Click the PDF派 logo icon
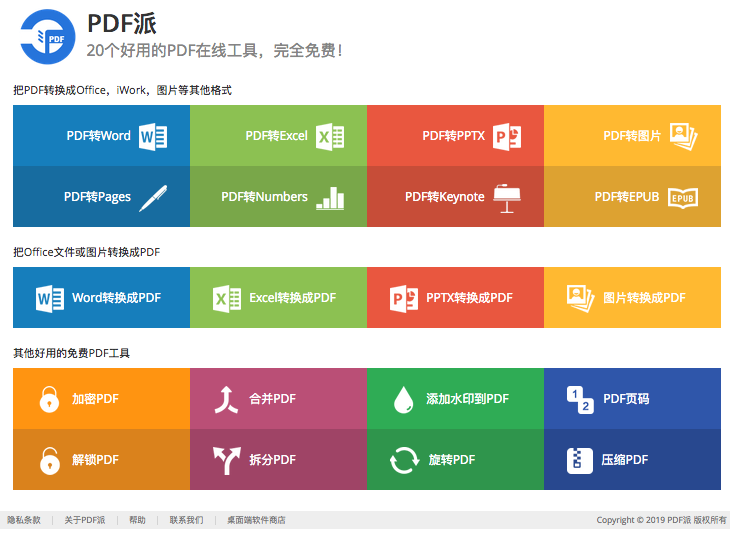This screenshot has width=730, height=540. coord(48,37)
